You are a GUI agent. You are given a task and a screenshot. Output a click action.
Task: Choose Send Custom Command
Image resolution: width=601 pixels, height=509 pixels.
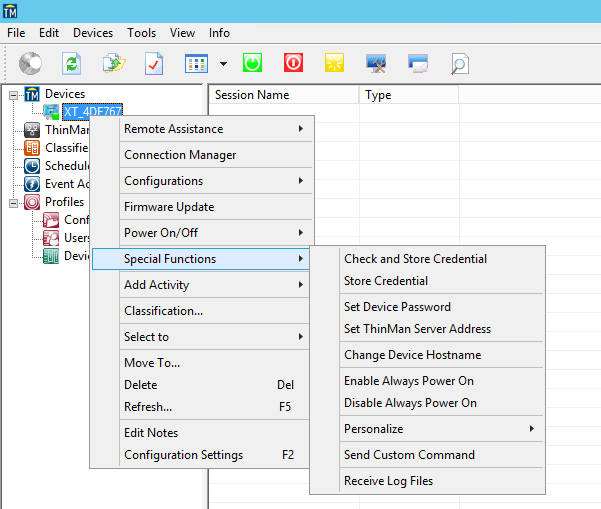(x=409, y=455)
